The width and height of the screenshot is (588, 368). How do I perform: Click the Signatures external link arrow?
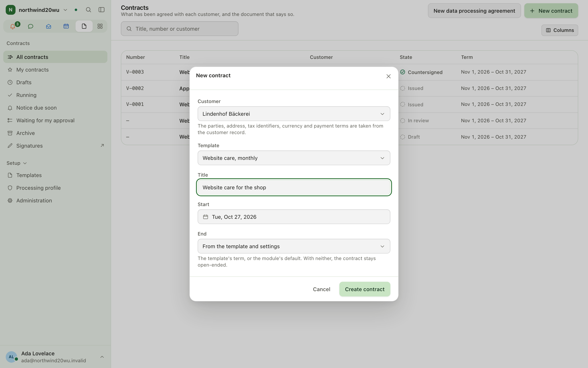click(x=102, y=146)
